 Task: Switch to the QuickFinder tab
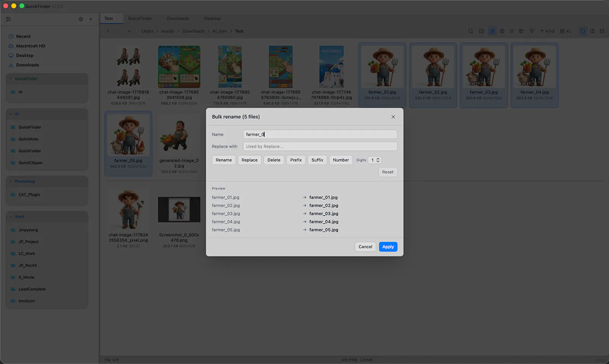pyautogui.click(x=140, y=19)
